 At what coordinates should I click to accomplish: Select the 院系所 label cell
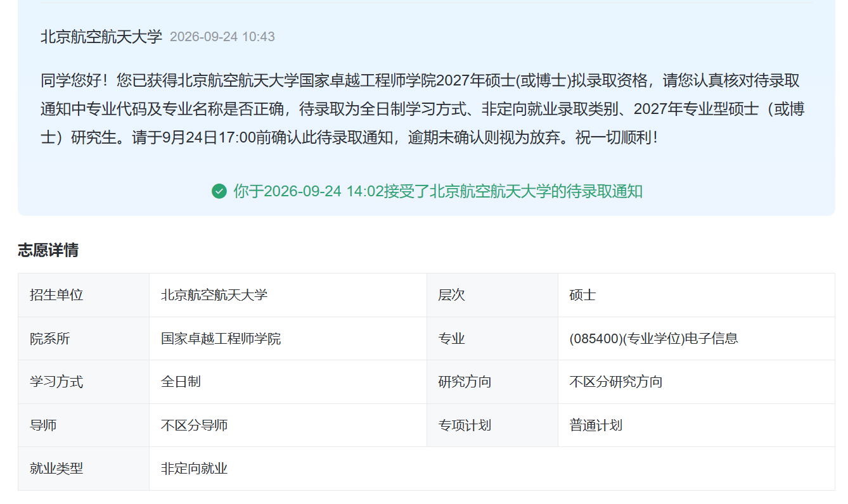[84, 339]
